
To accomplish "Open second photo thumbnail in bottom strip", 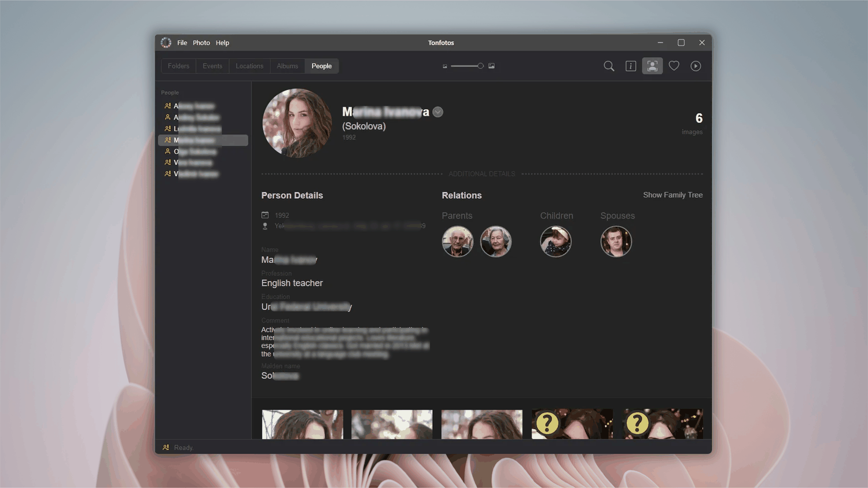I will tap(392, 424).
